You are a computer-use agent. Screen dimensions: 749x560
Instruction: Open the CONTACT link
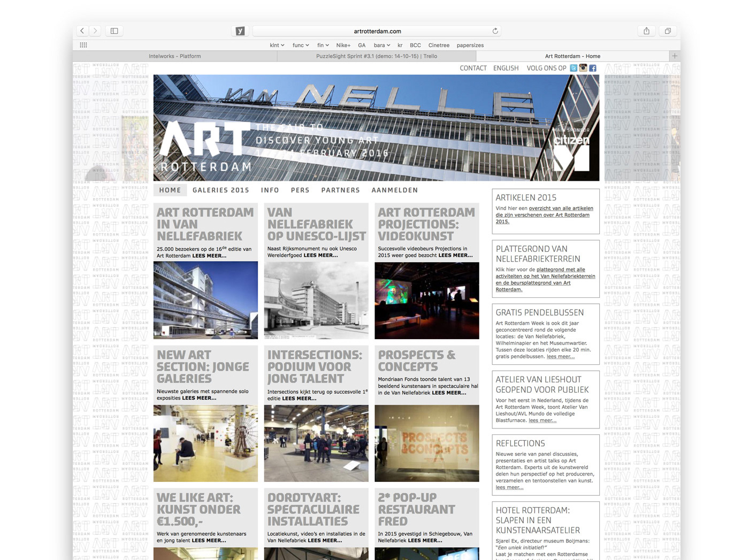(x=473, y=68)
